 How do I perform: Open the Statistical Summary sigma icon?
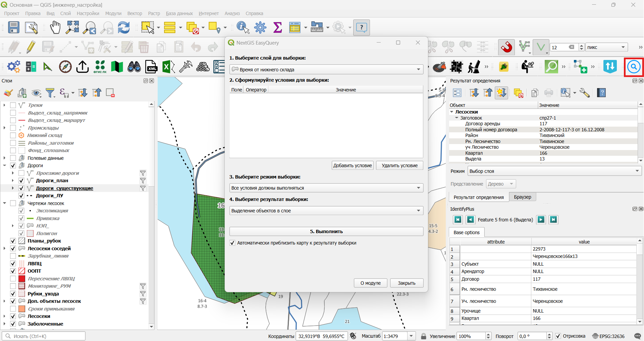coord(278,27)
